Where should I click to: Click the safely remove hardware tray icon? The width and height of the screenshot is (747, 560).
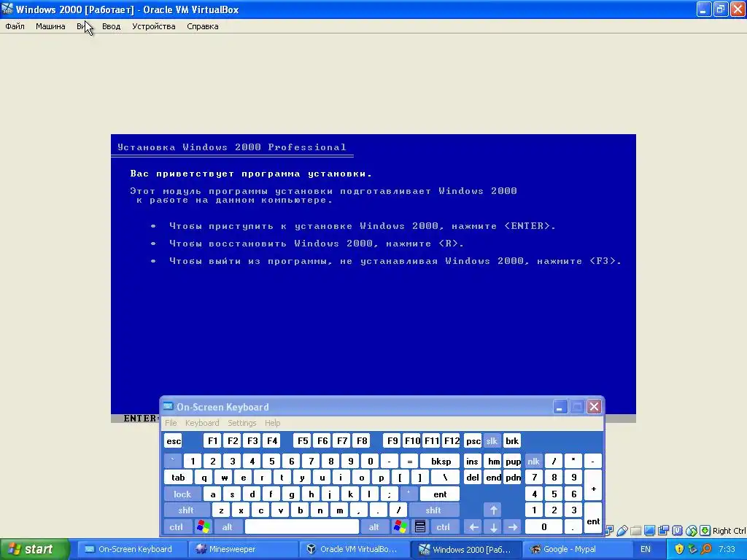tap(693, 549)
